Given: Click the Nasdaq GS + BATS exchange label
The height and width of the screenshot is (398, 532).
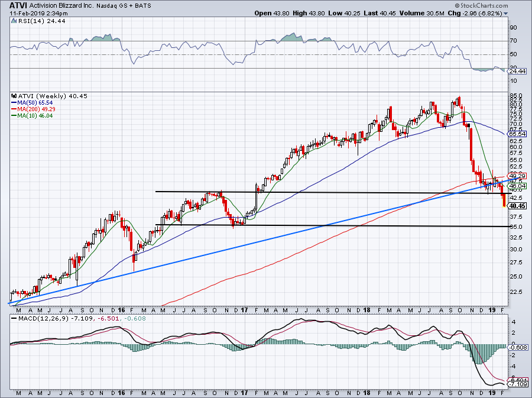Looking at the screenshot, I should [x=124, y=6].
